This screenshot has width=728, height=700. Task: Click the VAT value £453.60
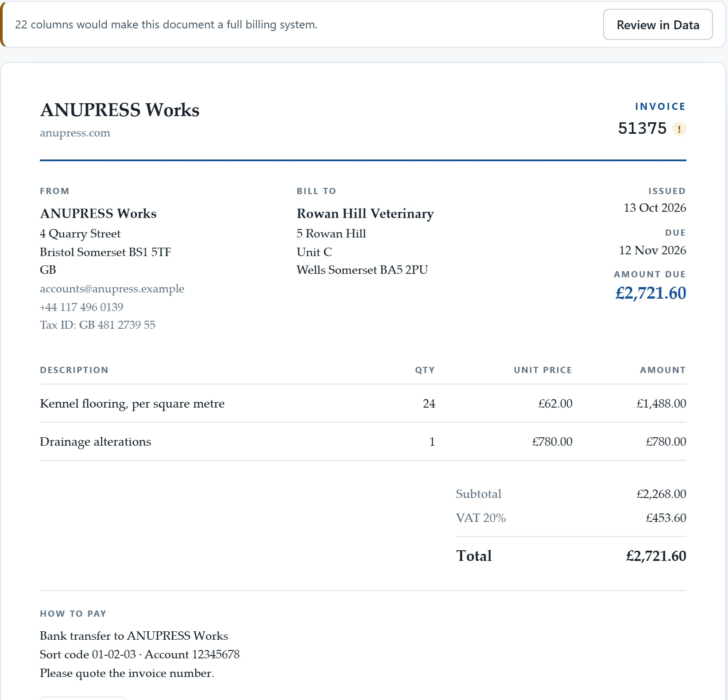point(666,518)
